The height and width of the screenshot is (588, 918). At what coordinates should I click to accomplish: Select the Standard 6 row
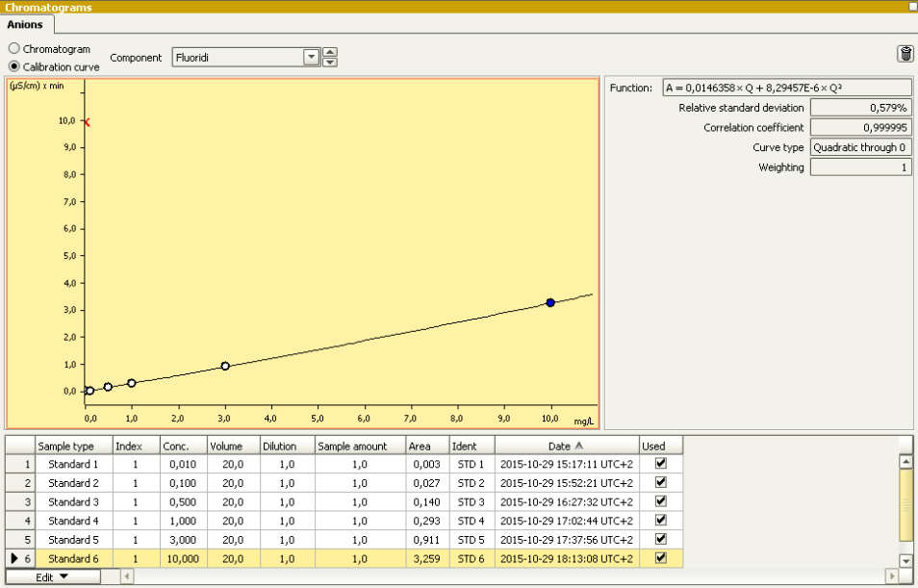click(344, 558)
